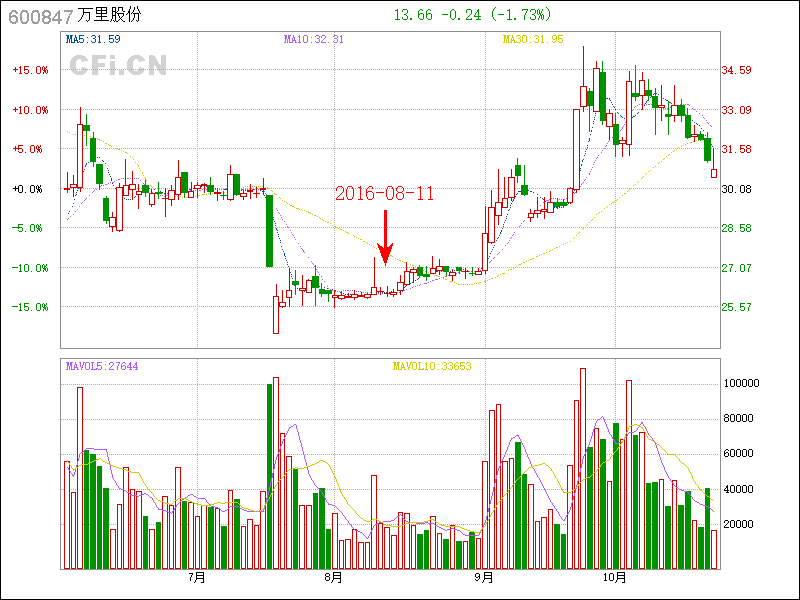Click the 9月 label on time axis
Image resolution: width=800 pixels, height=600 pixels.
pyautogui.click(x=484, y=577)
